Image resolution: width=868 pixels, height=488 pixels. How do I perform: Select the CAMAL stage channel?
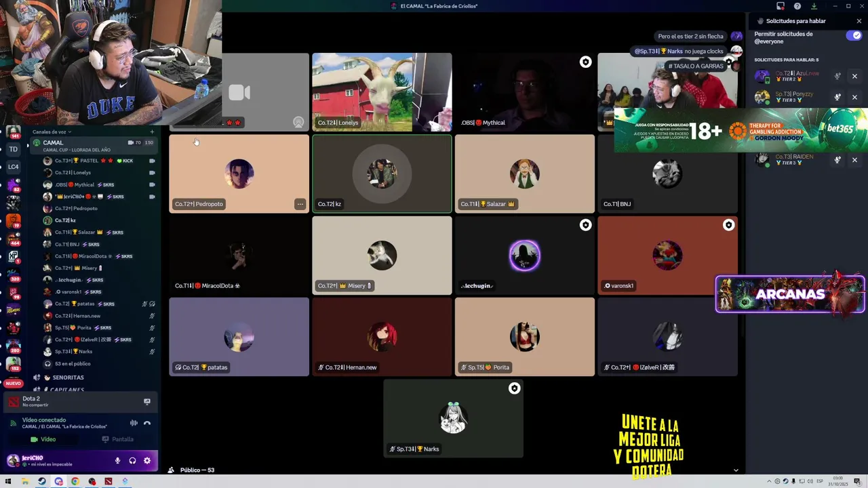click(92, 145)
